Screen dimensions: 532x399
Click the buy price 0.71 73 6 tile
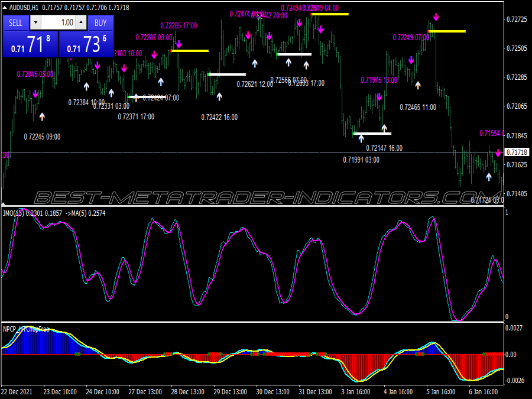[x=86, y=44]
